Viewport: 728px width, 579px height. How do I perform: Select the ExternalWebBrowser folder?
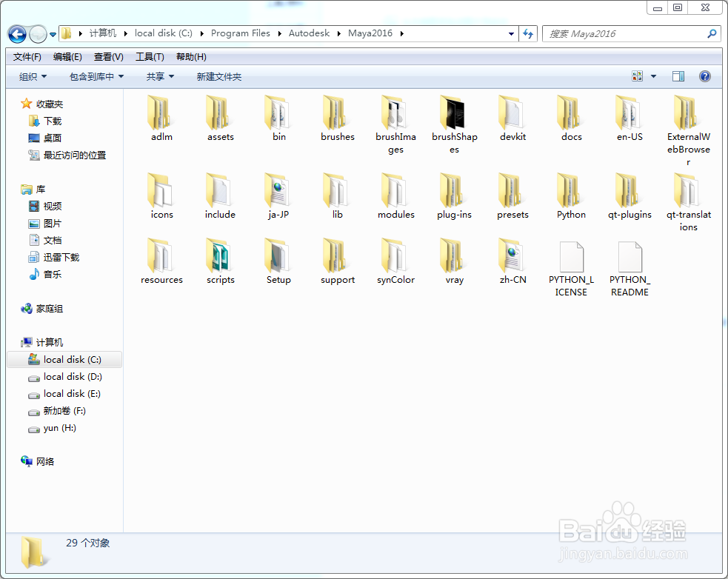[x=688, y=130]
